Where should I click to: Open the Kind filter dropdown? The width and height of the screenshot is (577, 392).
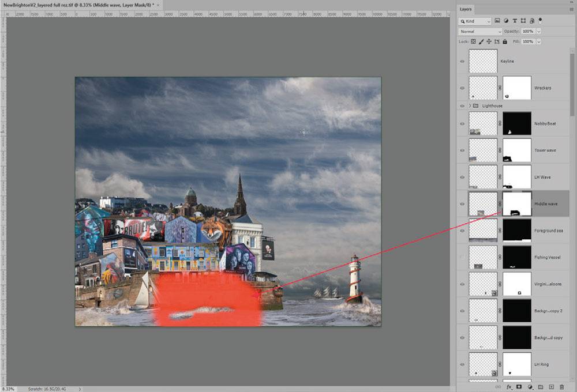pyautogui.click(x=475, y=21)
